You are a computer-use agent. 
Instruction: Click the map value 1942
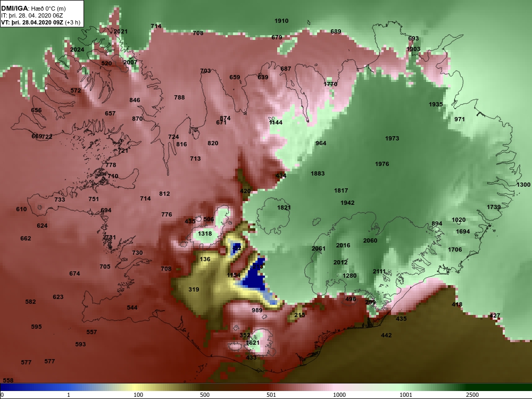point(347,203)
